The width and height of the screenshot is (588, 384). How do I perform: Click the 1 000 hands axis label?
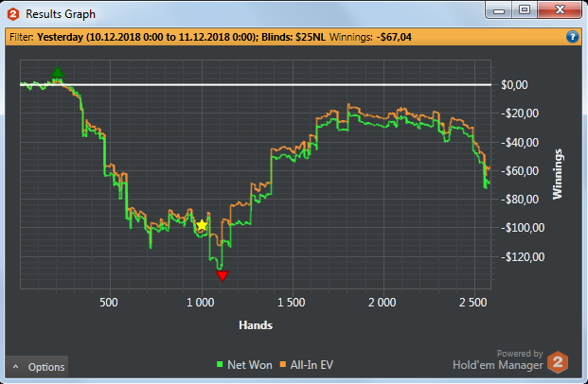[201, 303]
